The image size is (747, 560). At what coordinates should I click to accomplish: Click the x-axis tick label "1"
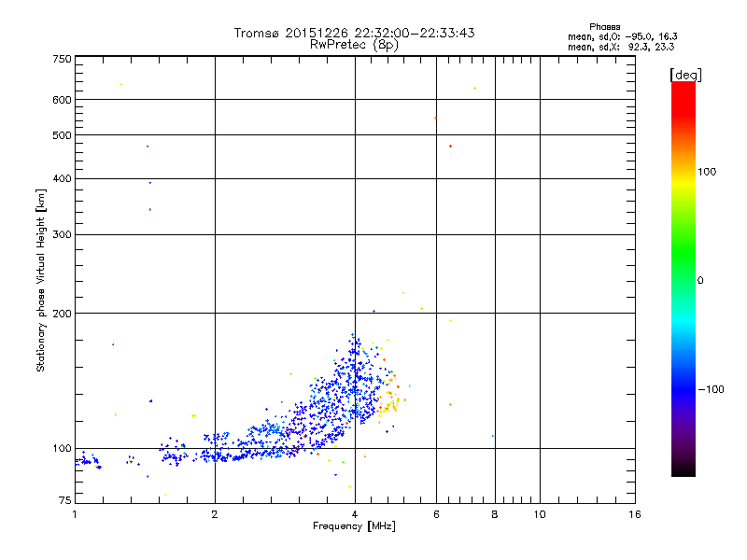[75, 514]
